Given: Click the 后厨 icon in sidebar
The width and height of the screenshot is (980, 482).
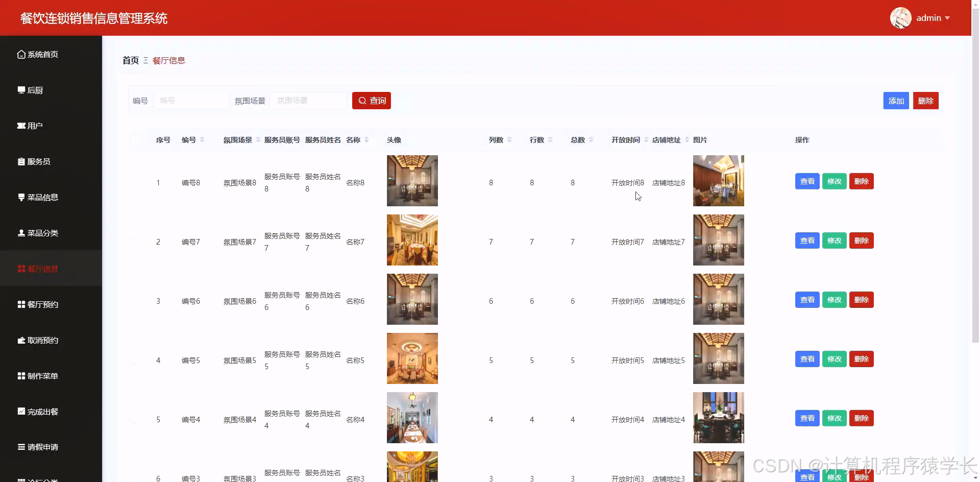Looking at the screenshot, I should [x=21, y=90].
